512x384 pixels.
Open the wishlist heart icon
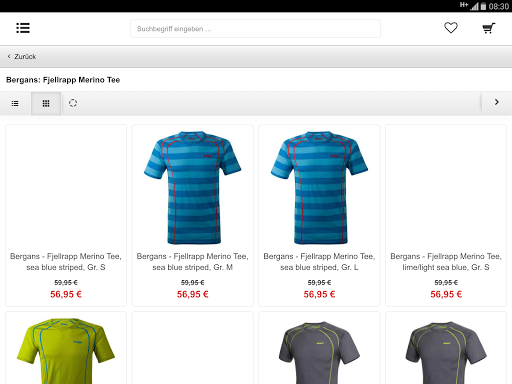(x=451, y=28)
